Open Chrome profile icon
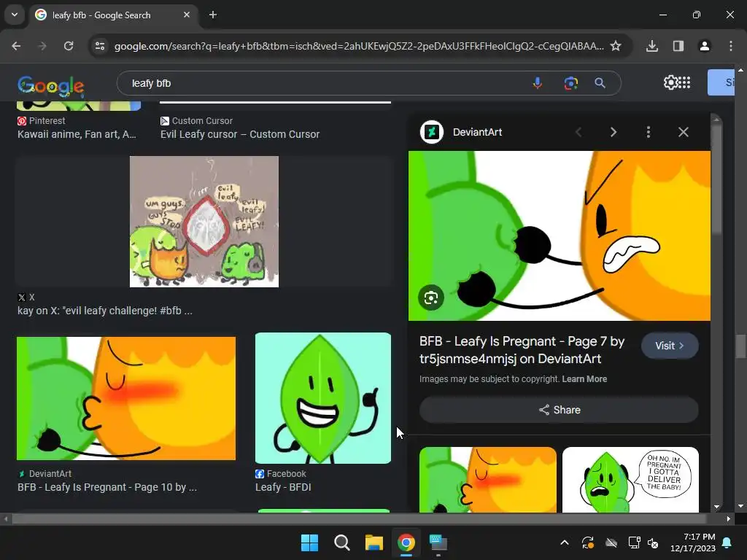Image resolution: width=747 pixels, height=560 pixels. 705,46
